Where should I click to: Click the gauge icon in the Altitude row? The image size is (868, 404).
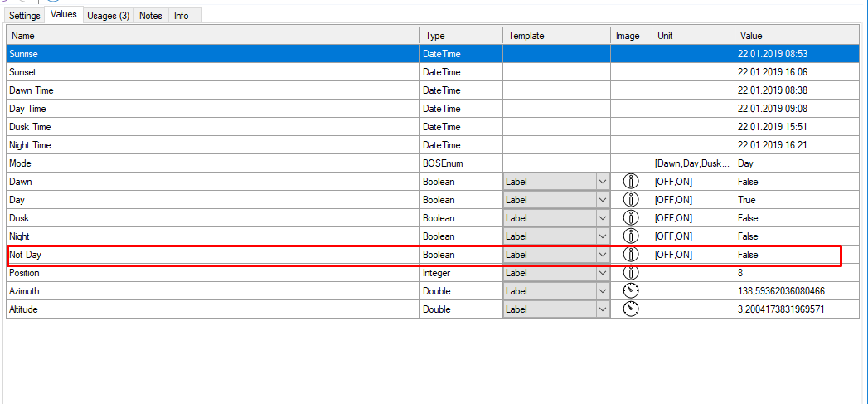click(631, 309)
